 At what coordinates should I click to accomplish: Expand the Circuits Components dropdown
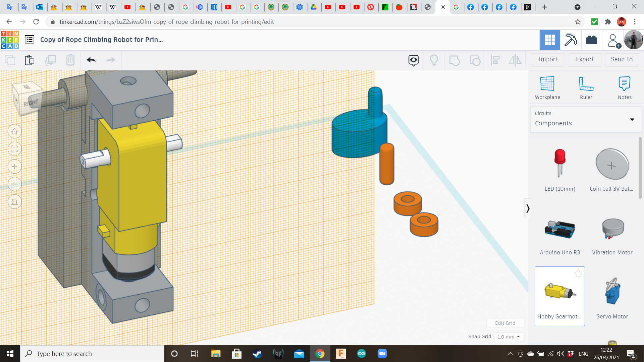click(632, 119)
